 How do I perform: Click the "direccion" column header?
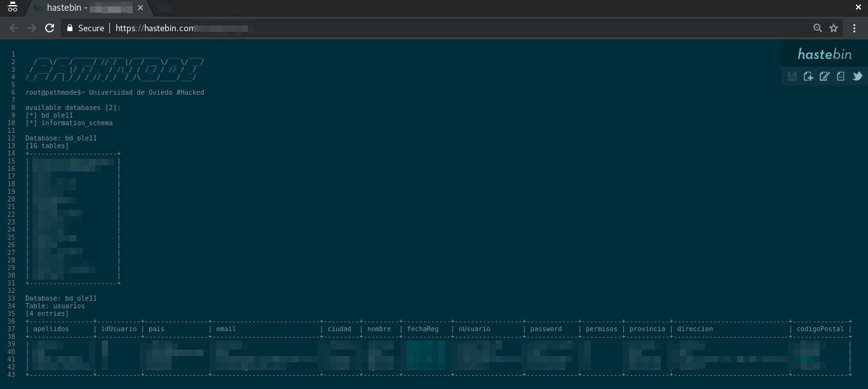pos(695,329)
